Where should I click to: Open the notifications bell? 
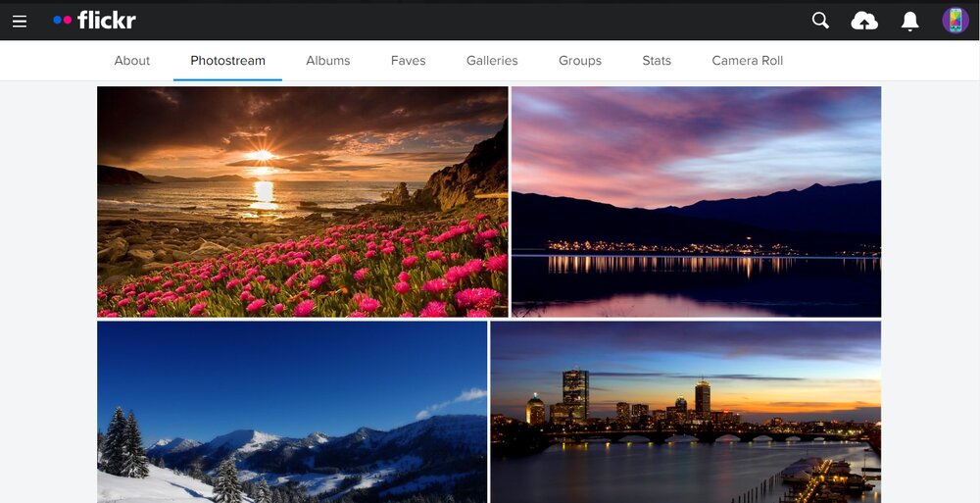910,22
